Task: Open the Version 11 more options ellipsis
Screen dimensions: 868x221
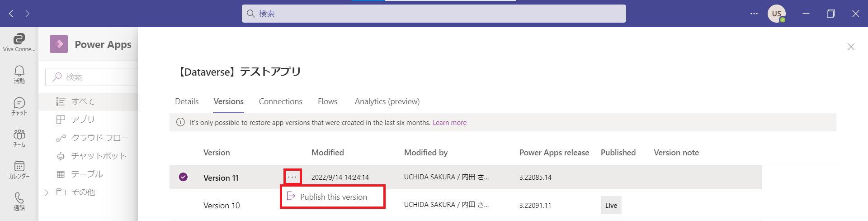Action: tap(292, 177)
